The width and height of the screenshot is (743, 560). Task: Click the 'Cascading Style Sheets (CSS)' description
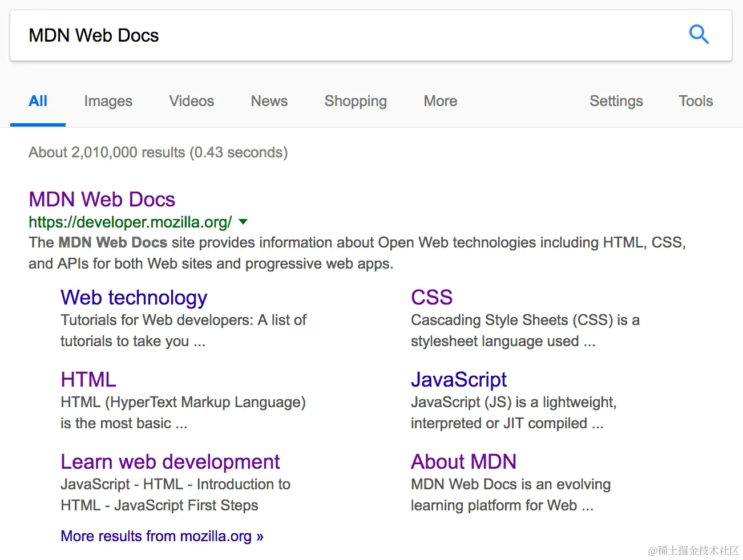click(525, 330)
